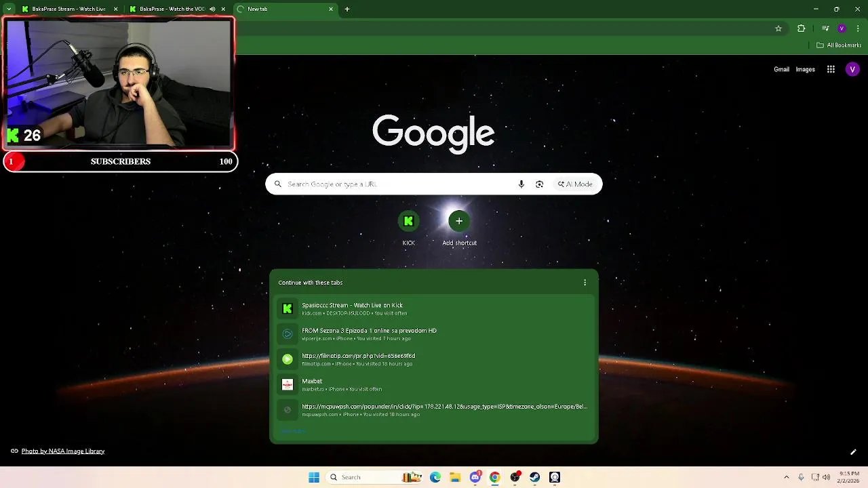
Task: Click the Maxbet site favicon
Action: pyautogui.click(x=288, y=384)
